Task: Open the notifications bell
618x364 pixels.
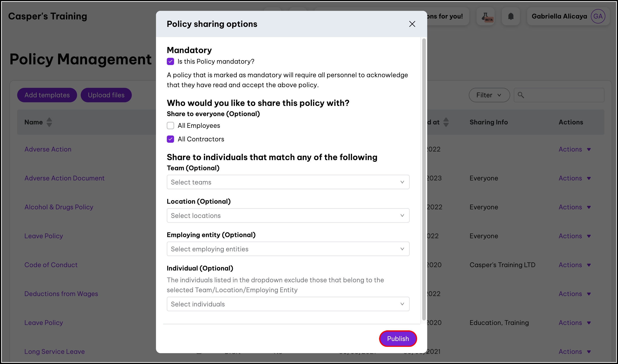Action: click(x=511, y=16)
